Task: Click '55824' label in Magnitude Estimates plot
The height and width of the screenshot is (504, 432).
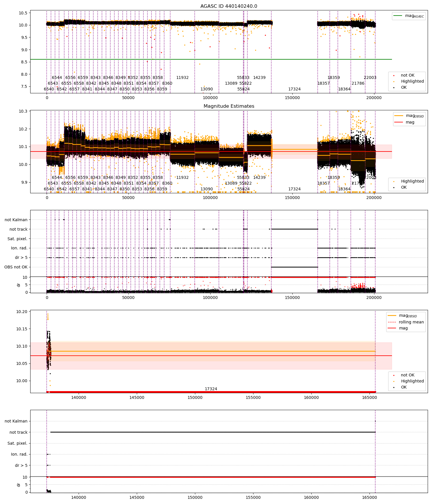Action: tap(243, 189)
